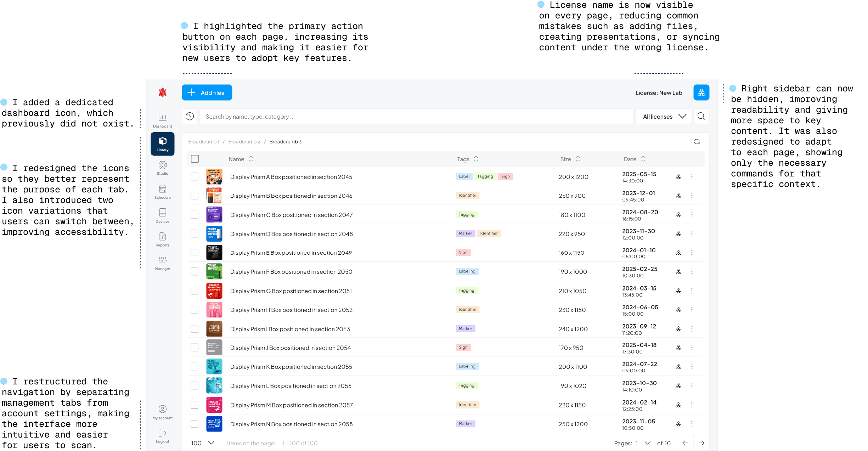Toggle the select-all checkbox in the header
This screenshot has height=451, width=868.
pyautogui.click(x=195, y=159)
